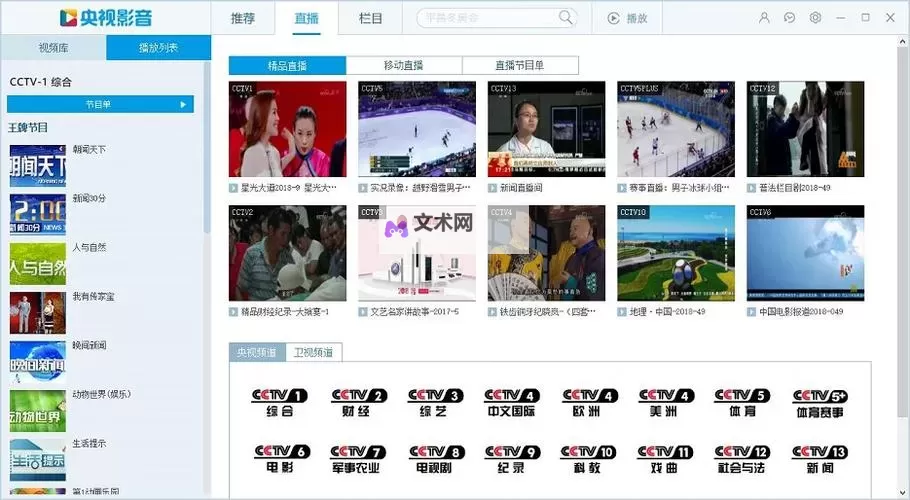Open CCTV-9 纪录 channel logo
910x500 pixels.
pos(512,459)
